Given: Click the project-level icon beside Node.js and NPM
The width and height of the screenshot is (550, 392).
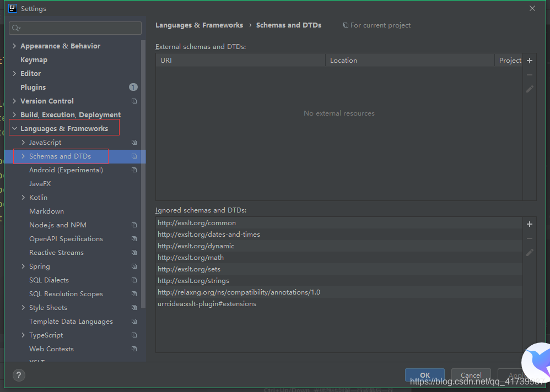Looking at the screenshot, I should pyautogui.click(x=134, y=225).
